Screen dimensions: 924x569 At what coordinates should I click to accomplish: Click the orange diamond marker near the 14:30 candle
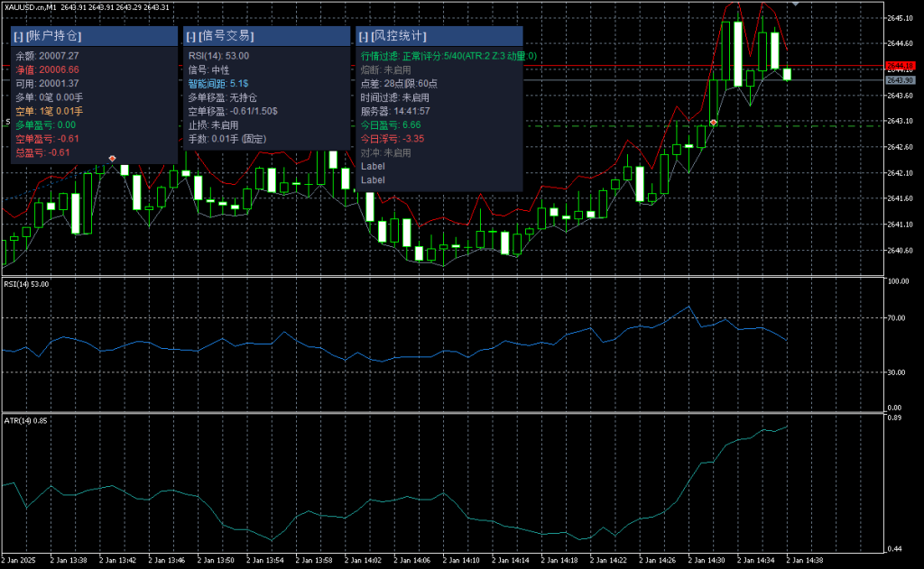[714, 122]
